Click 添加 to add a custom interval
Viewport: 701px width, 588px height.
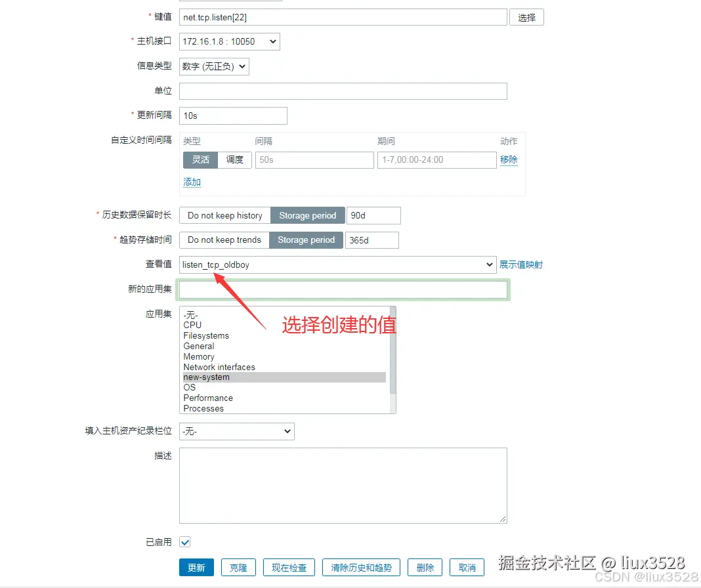click(x=192, y=182)
